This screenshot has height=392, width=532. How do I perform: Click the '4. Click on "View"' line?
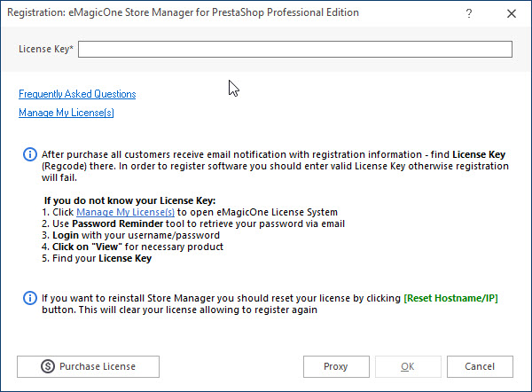click(133, 247)
